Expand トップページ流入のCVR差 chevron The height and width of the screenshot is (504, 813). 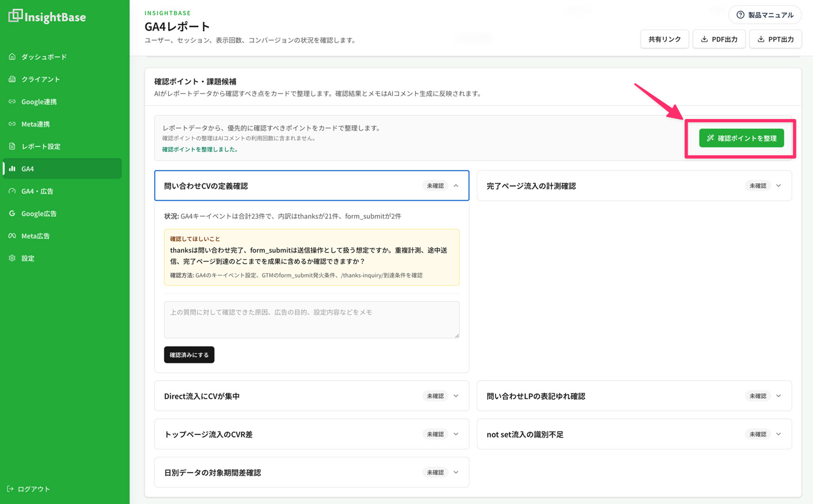456,434
